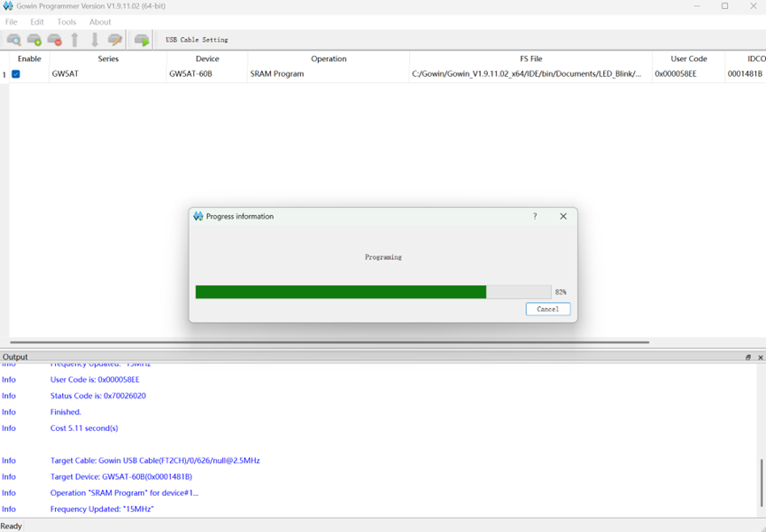
Task: Click the "Cost 5.11 second(s)" log line
Action: tap(84, 428)
